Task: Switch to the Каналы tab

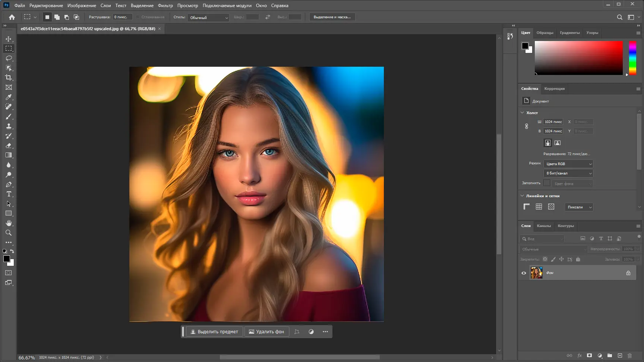Action: tap(544, 226)
